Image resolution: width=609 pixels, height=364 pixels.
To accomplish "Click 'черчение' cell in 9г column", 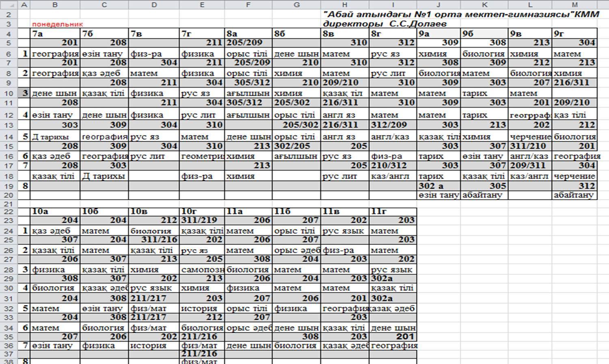I will pos(574,176).
